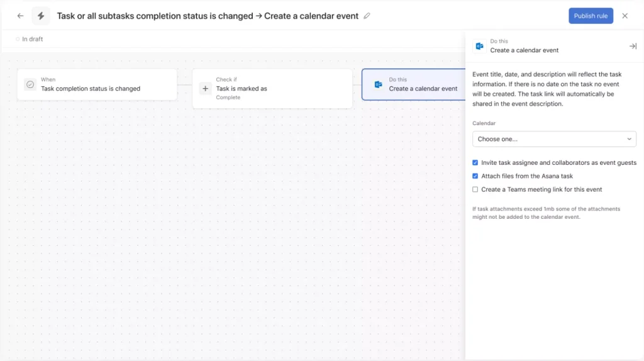This screenshot has width=644, height=361.
Task: Click the Outlook icon in panel header
Action: click(479, 46)
